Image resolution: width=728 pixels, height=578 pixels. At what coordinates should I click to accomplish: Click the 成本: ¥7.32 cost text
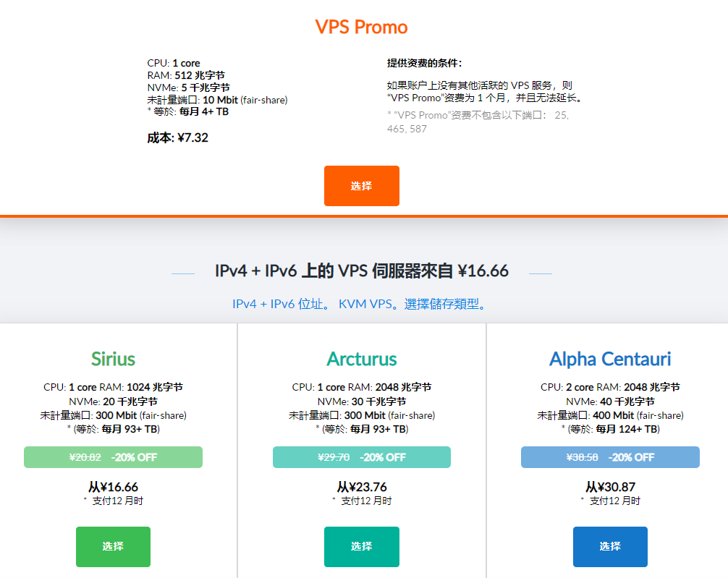pyautogui.click(x=177, y=137)
